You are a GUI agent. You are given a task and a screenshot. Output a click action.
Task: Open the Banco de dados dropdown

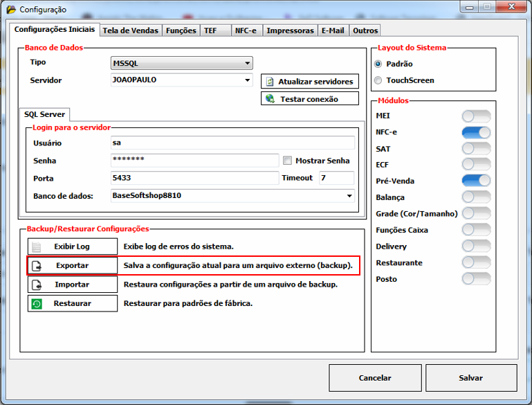tap(349, 196)
